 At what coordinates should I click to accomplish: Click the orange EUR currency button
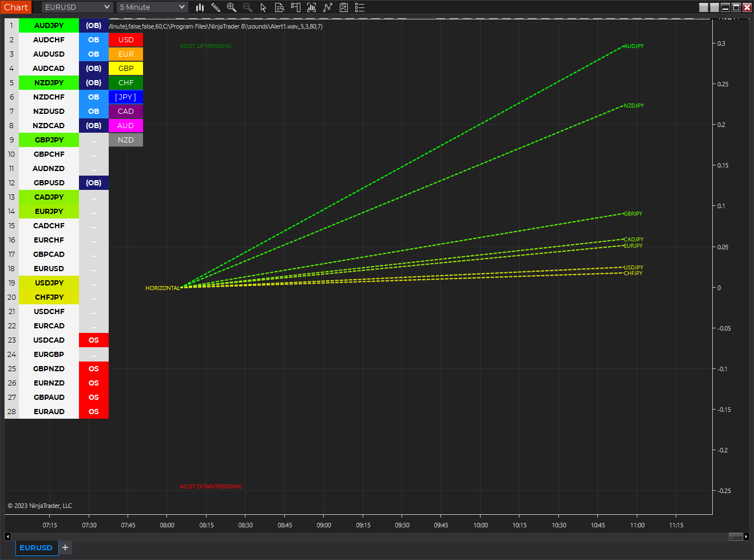[x=126, y=54]
